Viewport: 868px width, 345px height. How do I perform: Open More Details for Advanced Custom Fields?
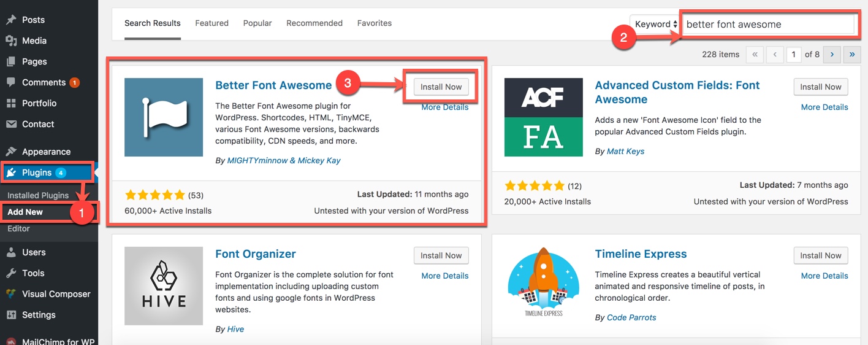click(x=824, y=107)
